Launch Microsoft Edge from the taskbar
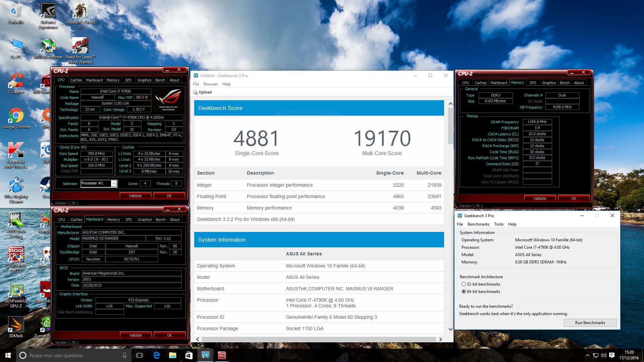Image resolution: width=644 pixels, height=362 pixels. 156,355
